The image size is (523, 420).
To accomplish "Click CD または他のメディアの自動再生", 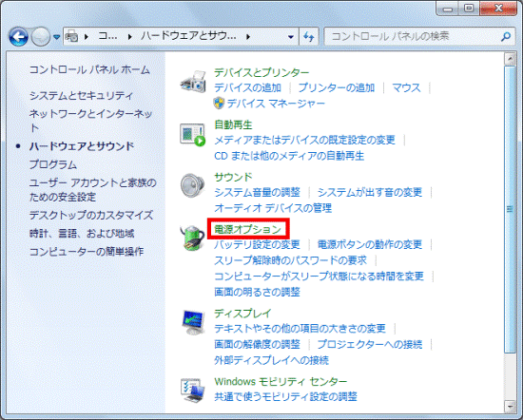I will pos(289,156).
